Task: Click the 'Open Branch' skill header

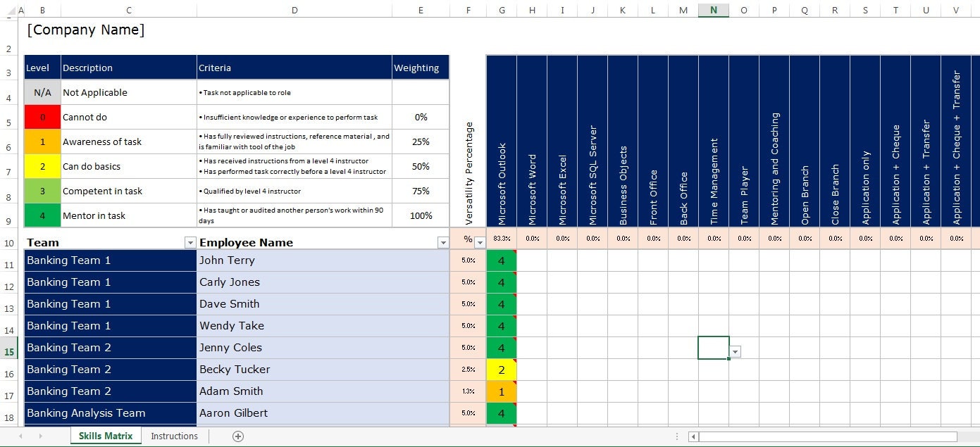Action: tap(805, 141)
